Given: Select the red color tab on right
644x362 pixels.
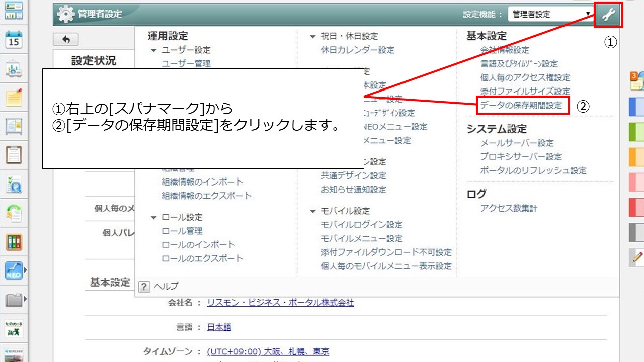Looking at the screenshot, I should click(x=636, y=207).
